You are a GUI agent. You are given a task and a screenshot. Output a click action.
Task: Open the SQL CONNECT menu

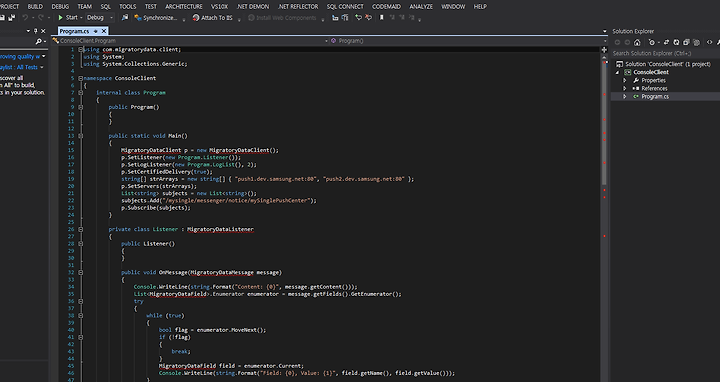(345, 6)
